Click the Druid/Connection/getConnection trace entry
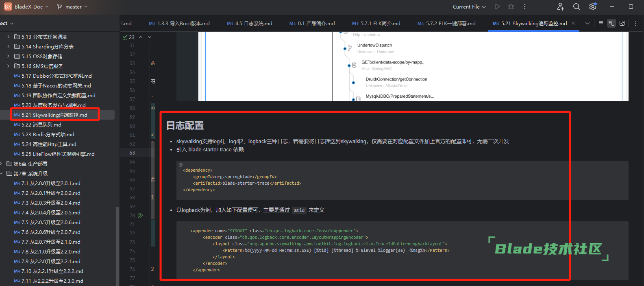644x286 pixels. tap(396, 79)
